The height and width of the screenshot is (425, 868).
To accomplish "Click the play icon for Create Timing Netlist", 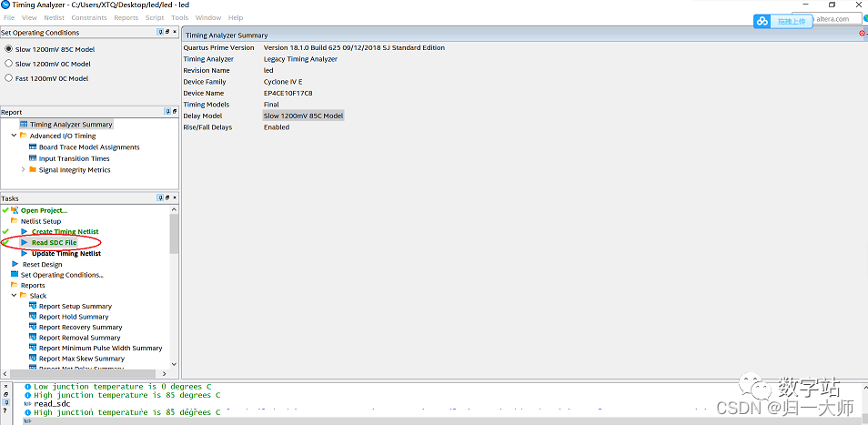I will click(x=25, y=231).
